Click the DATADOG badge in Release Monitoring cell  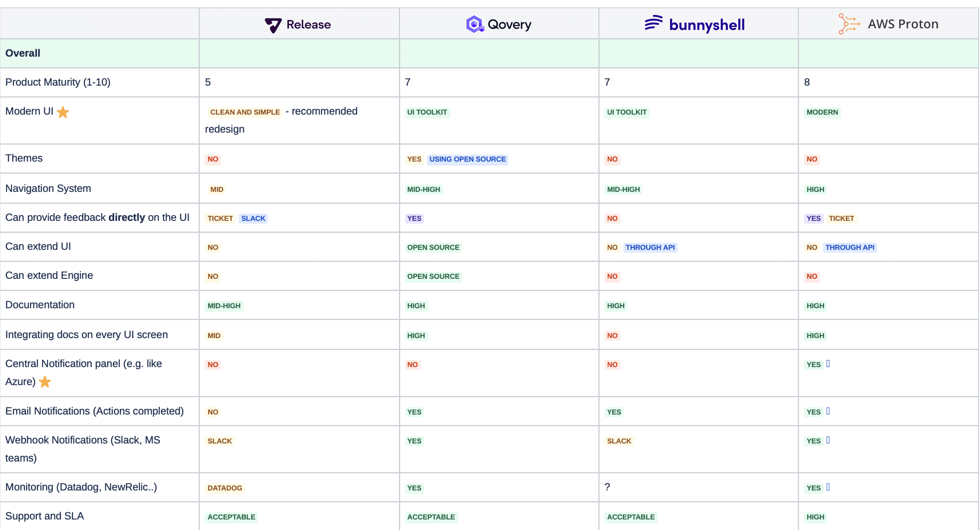pyautogui.click(x=224, y=488)
